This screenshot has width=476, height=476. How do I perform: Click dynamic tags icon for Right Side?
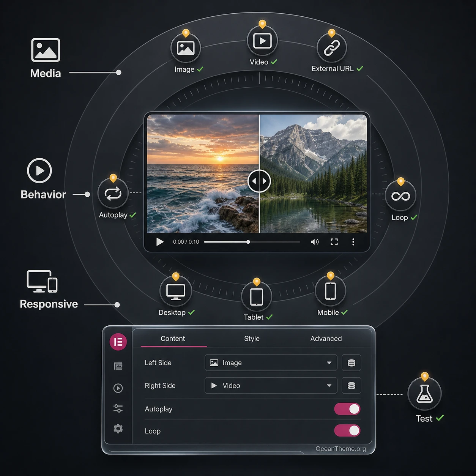pyautogui.click(x=351, y=385)
